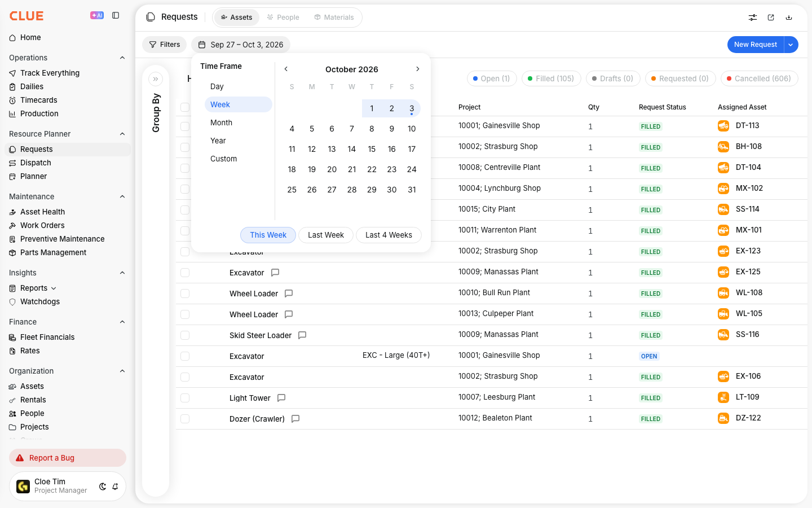Select checkbox for Skid Steer Loader row
This screenshot has height=508, width=812.
[x=185, y=335]
